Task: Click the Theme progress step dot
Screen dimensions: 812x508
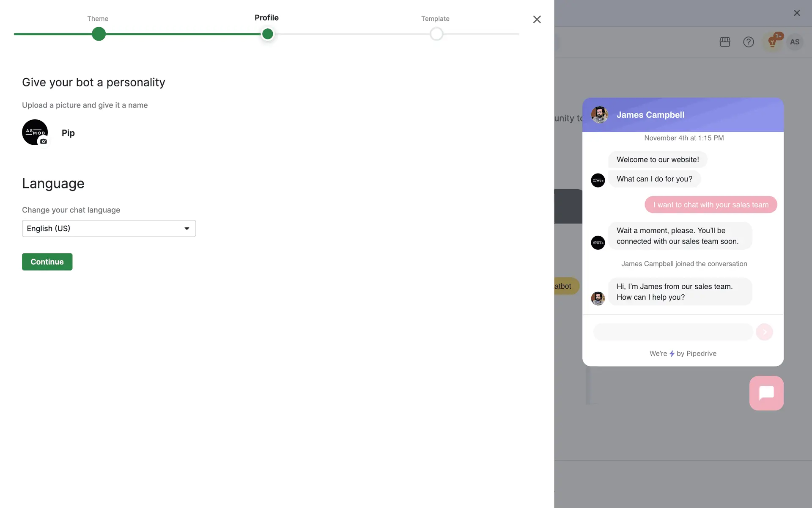Action: pos(99,34)
